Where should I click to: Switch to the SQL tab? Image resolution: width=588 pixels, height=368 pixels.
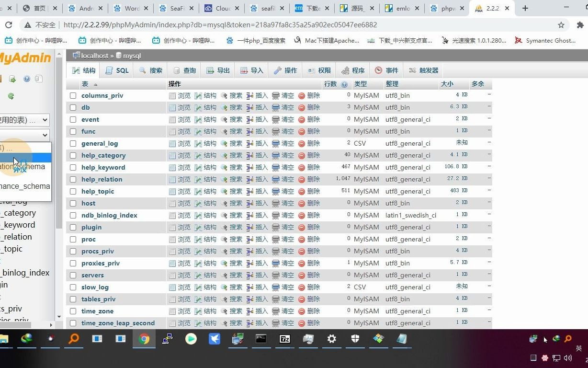point(117,70)
